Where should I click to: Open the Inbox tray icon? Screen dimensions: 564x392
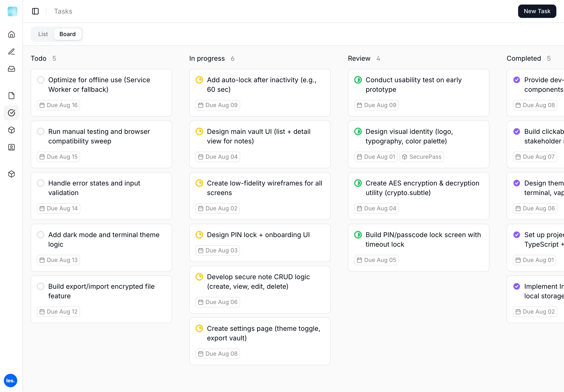11,69
